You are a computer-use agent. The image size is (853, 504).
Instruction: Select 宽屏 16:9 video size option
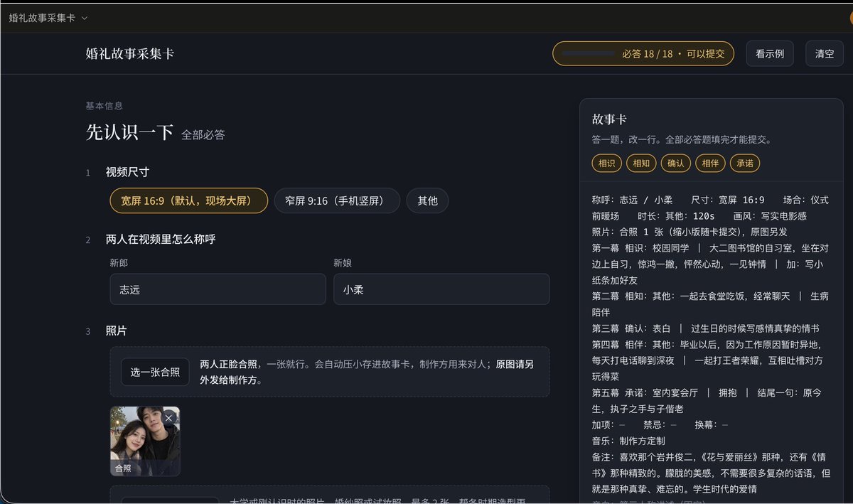tap(188, 201)
